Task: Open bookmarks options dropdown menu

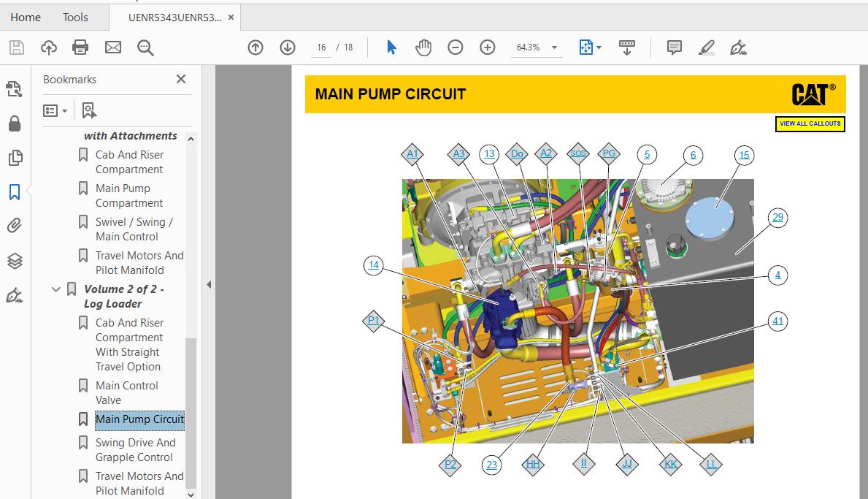Action: (55, 111)
